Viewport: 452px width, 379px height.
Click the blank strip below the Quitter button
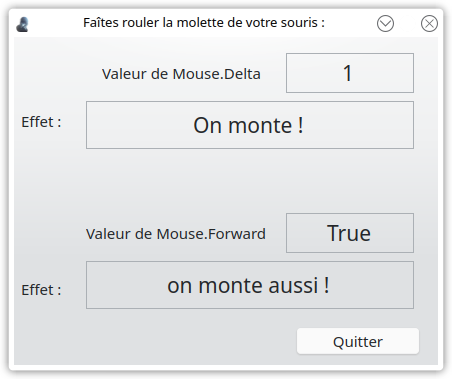358,360
